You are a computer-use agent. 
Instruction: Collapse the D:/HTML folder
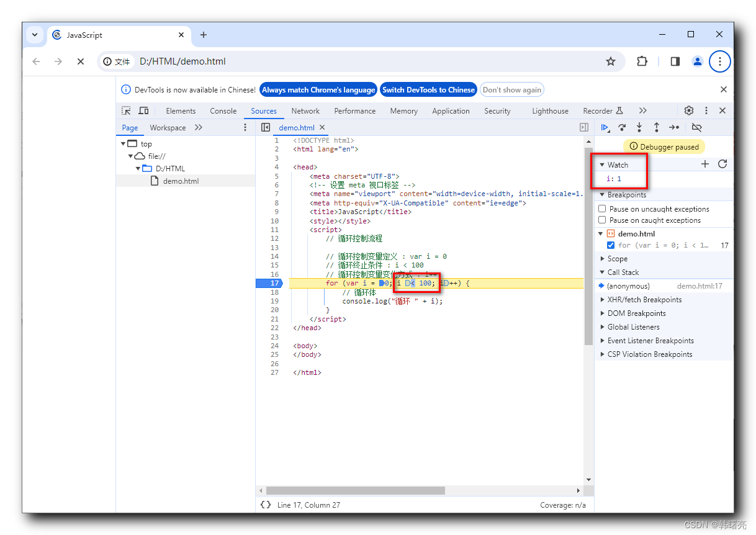138,169
